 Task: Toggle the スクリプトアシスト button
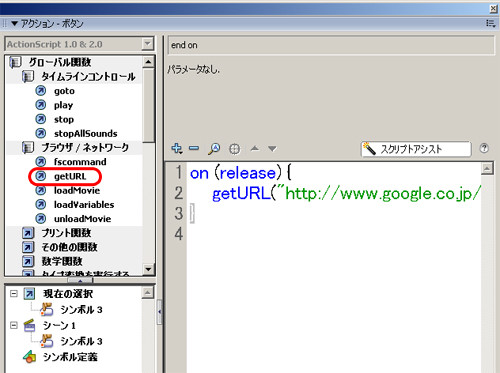(416, 149)
